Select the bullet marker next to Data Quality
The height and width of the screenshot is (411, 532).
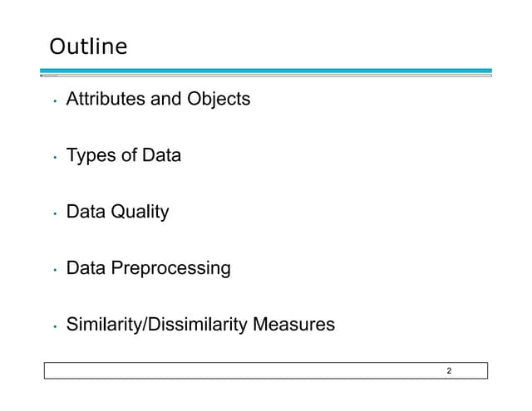[x=53, y=214]
